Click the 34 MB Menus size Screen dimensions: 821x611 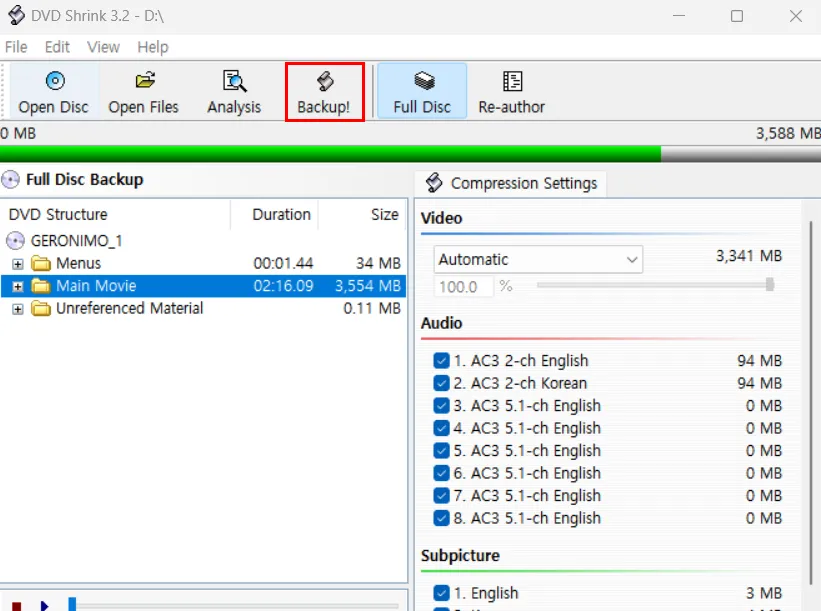click(378, 263)
